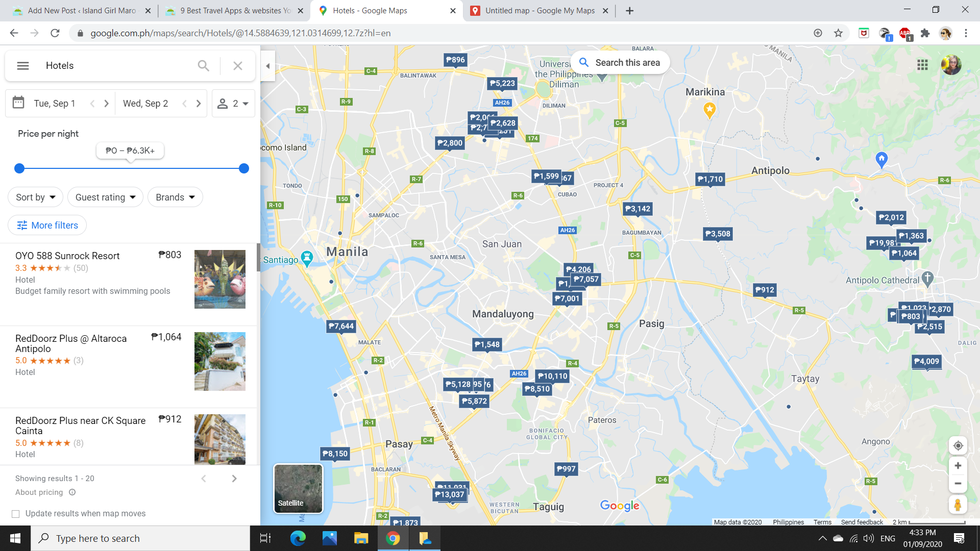Activate Street View pegman
Screen dimensions: 980x551
(958, 505)
